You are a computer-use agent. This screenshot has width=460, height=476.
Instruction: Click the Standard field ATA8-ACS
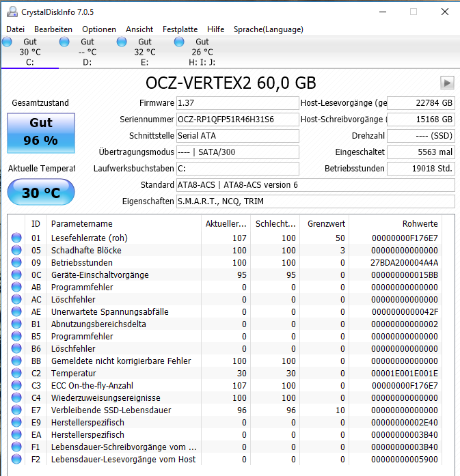pos(316,185)
